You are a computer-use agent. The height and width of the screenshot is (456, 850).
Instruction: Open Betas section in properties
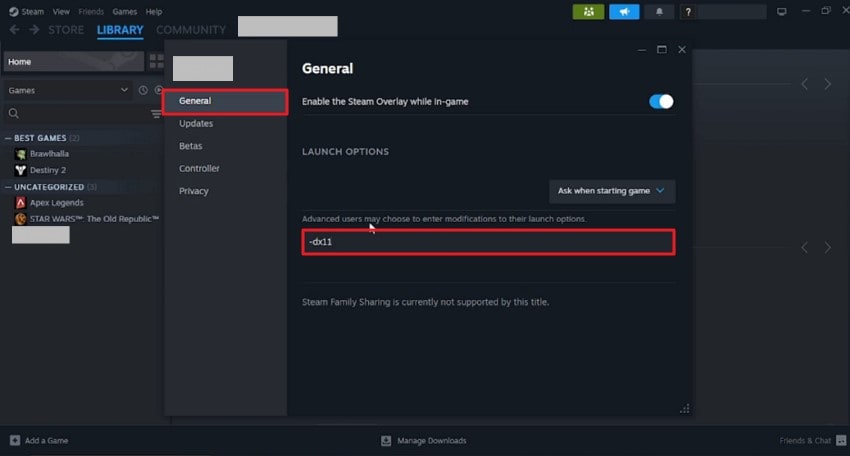pyautogui.click(x=190, y=146)
